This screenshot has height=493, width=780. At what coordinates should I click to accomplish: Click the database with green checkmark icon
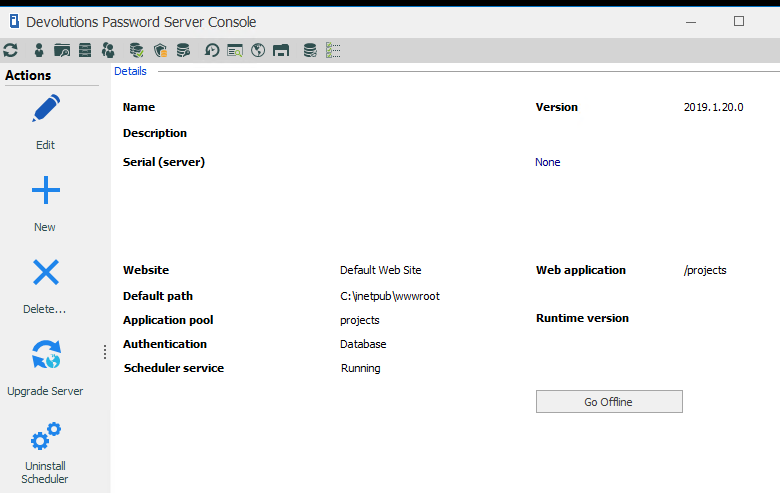coord(136,50)
